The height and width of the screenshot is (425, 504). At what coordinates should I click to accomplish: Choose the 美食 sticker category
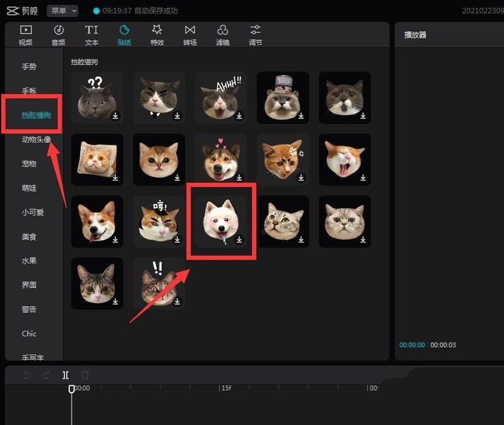29,237
